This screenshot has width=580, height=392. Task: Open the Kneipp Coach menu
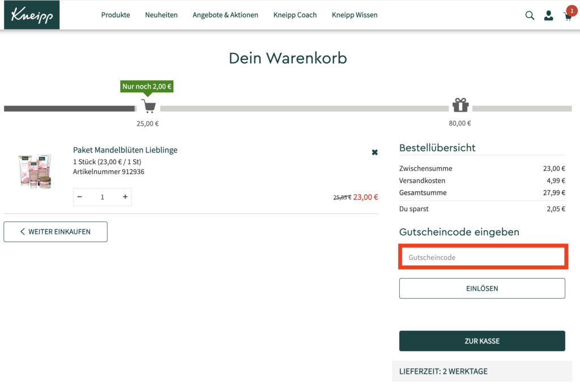(295, 15)
